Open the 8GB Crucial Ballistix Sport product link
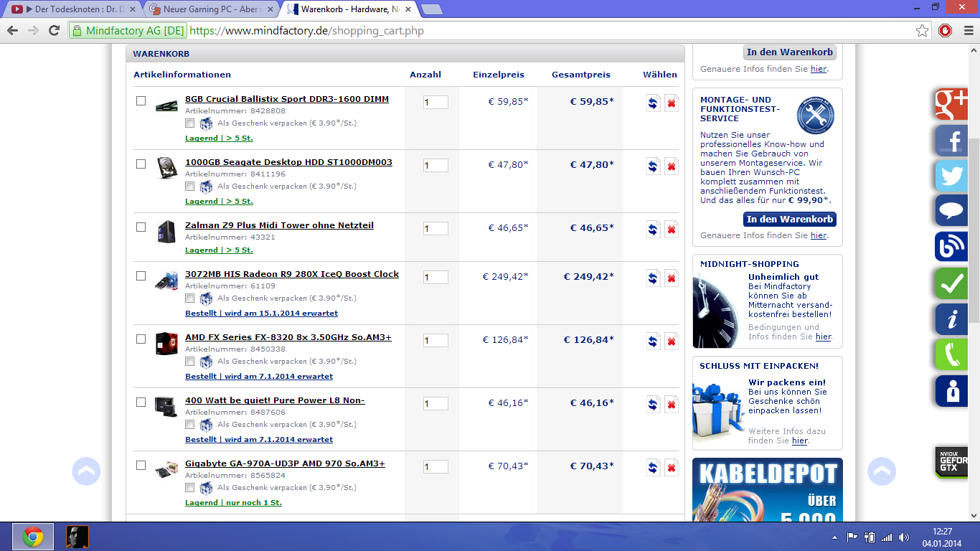This screenshot has width=980, height=551. (x=287, y=99)
